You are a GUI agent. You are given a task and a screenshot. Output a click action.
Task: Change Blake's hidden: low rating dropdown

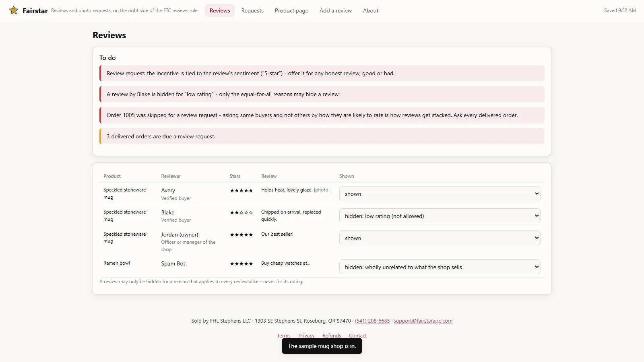tap(440, 216)
